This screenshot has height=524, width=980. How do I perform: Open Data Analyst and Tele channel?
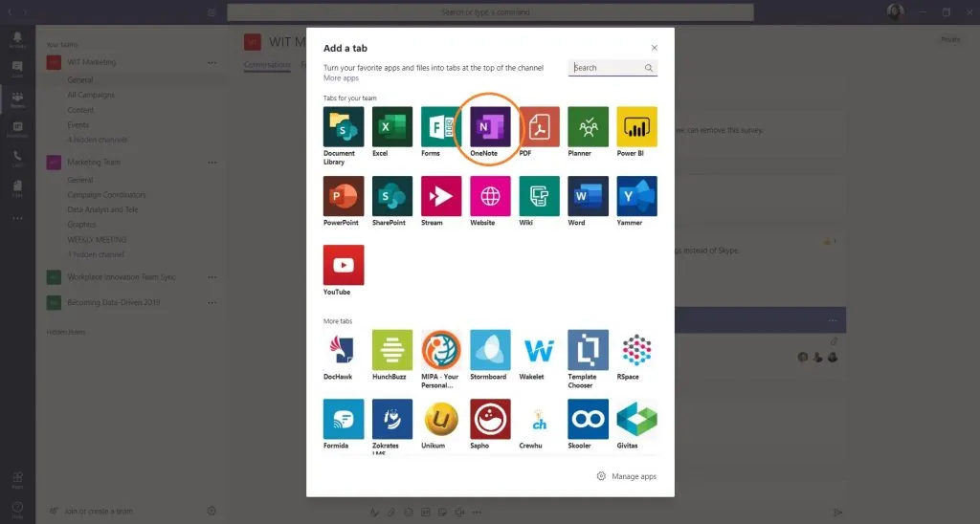pos(102,209)
